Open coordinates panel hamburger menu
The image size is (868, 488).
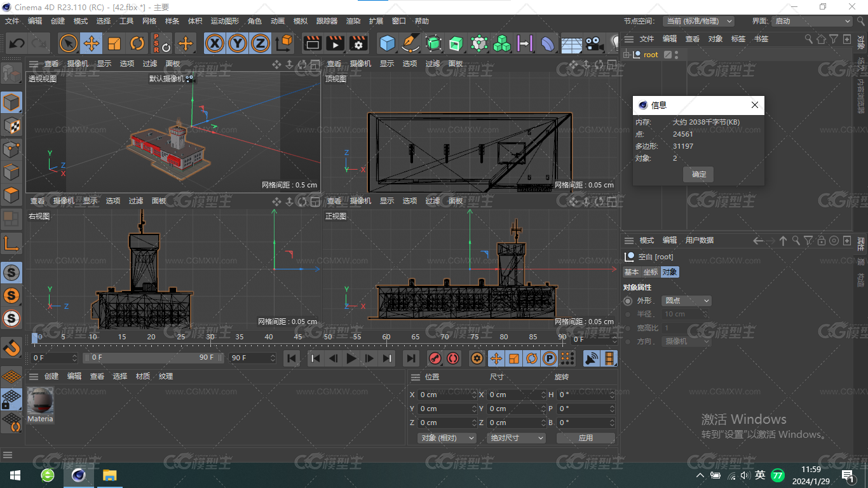coord(415,377)
